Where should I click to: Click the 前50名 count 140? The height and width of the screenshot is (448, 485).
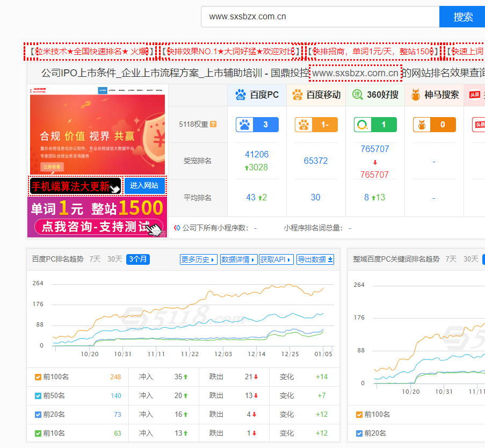pos(116,396)
